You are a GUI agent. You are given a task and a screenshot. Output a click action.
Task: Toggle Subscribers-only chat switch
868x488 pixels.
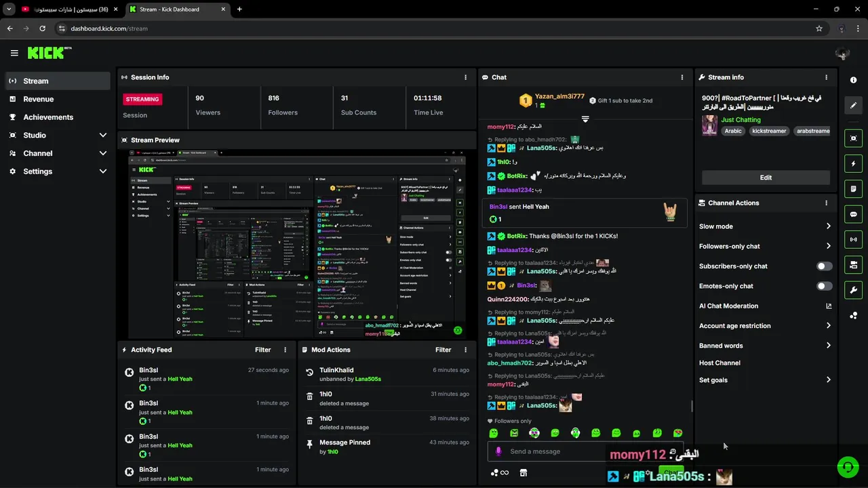coord(824,266)
